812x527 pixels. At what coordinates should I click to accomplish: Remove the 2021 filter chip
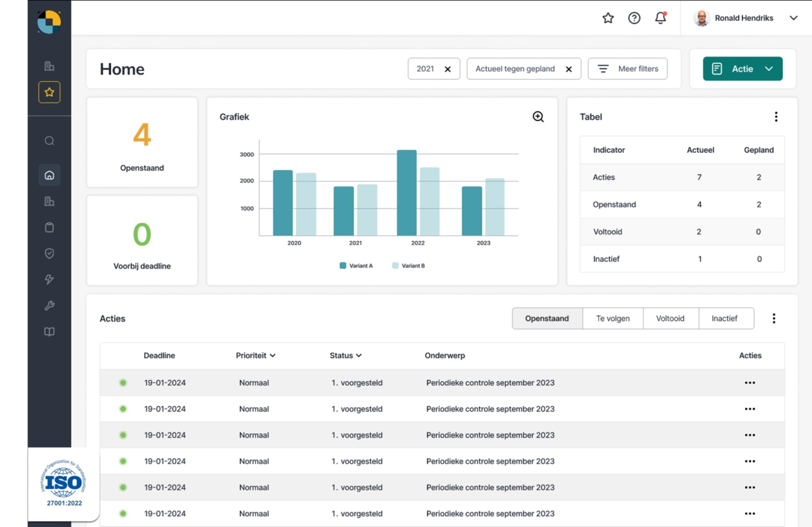click(x=447, y=69)
